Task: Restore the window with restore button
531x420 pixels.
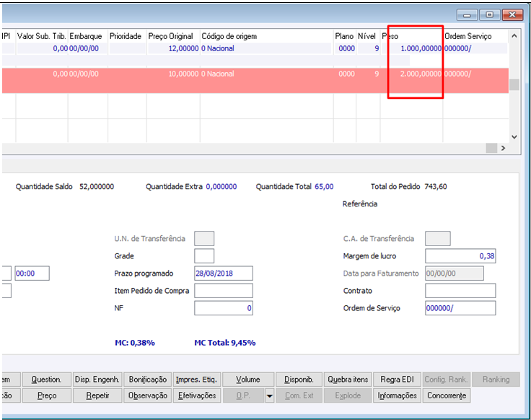Action: click(x=489, y=14)
